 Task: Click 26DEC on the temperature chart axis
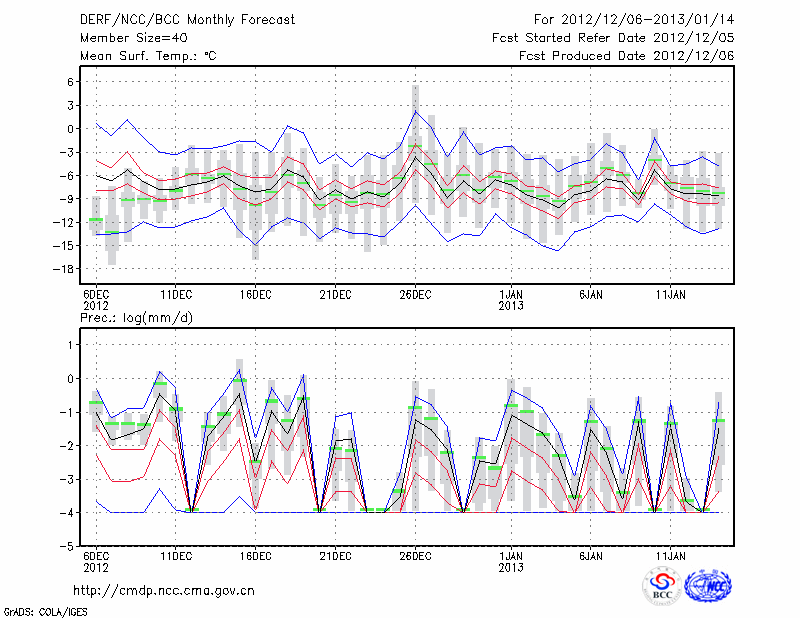tap(415, 294)
